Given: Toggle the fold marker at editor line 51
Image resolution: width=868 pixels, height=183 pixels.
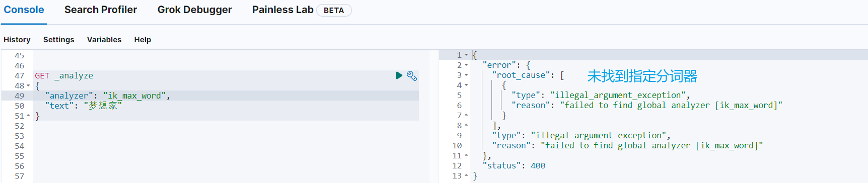Looking at the screenshot, I should pos(28,116).
